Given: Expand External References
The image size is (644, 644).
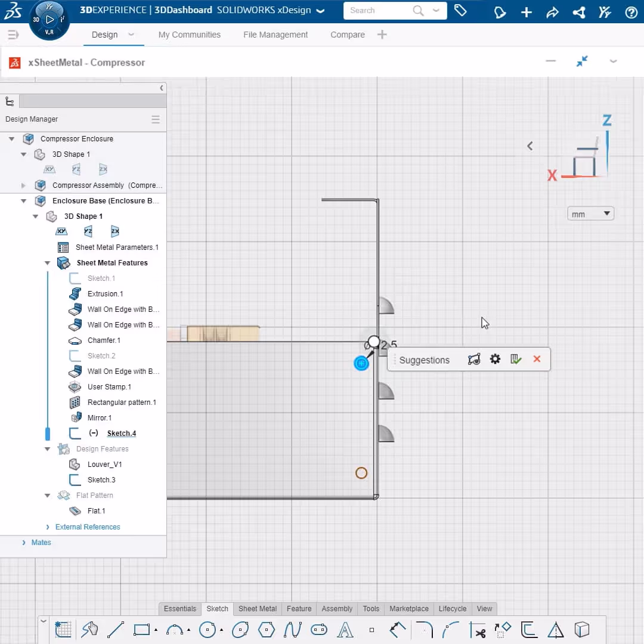Looking at the screenshot, I should (x=48, y=527).
